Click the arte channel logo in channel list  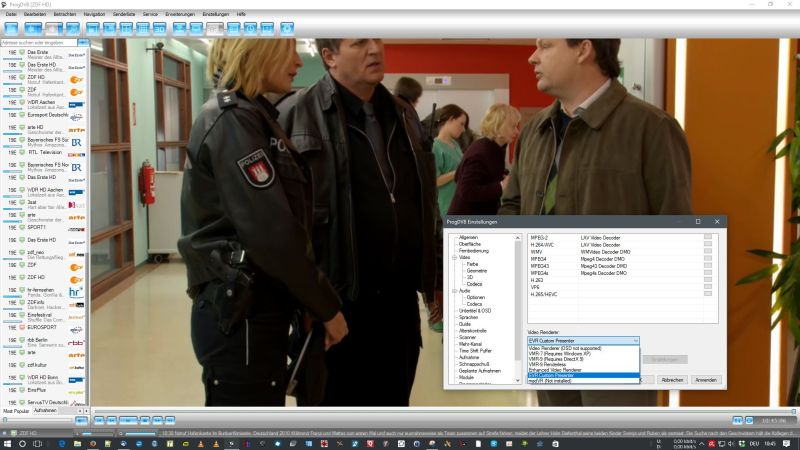(76, 129)
